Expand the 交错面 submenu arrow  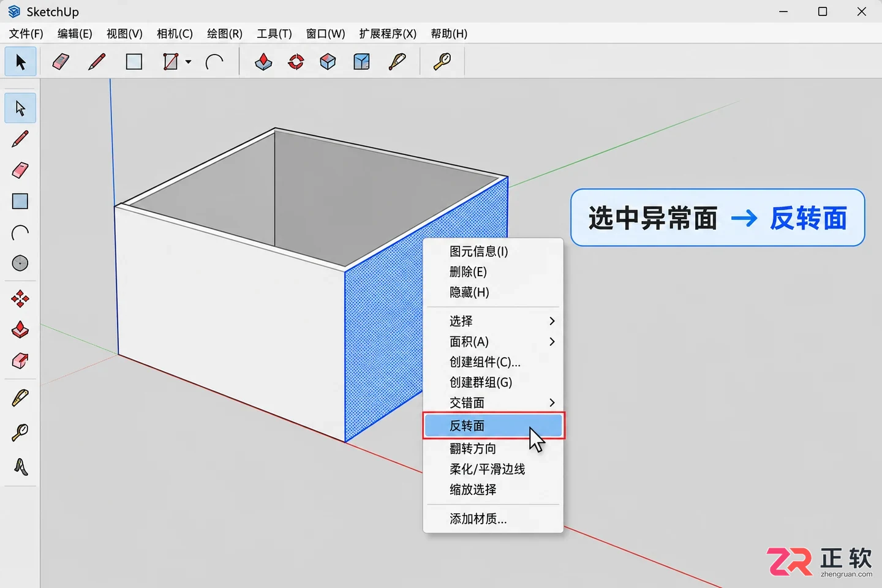[x=552, y=402]
